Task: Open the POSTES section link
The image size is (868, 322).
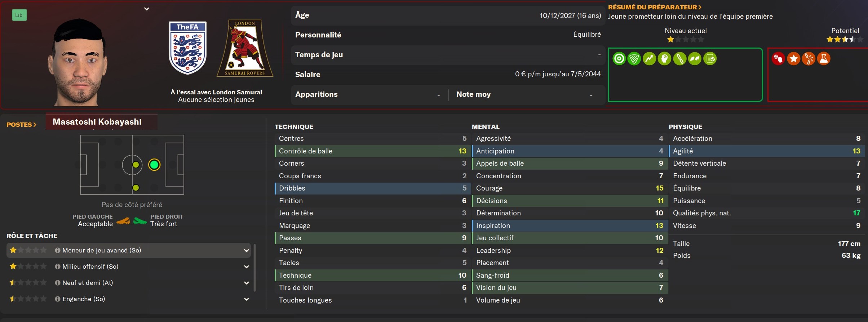Action: pyautogui.click(x=21, y=125)
